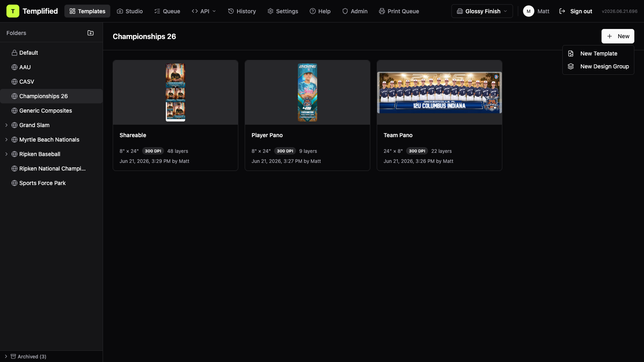
Task: Click the archive box icon at bottom
Action: pos(13,356)
